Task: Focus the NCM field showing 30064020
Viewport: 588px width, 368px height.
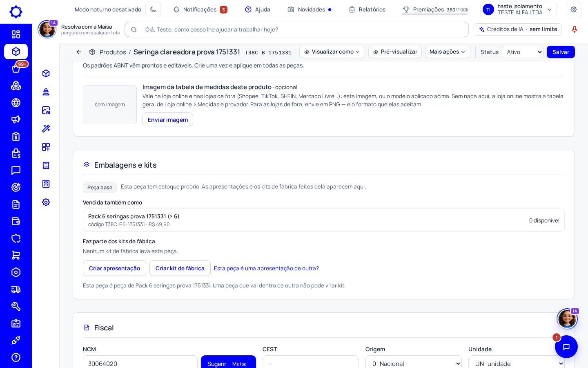Action: 140,364
